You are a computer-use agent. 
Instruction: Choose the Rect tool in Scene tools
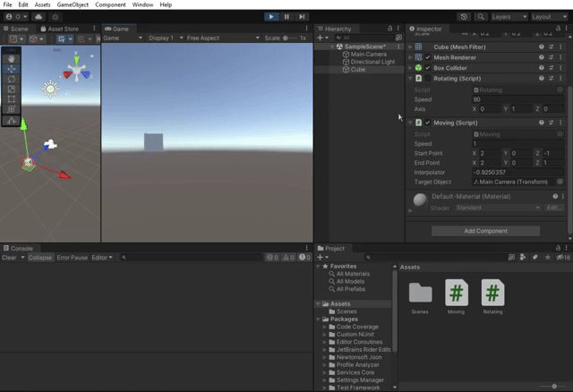point(11,98)
